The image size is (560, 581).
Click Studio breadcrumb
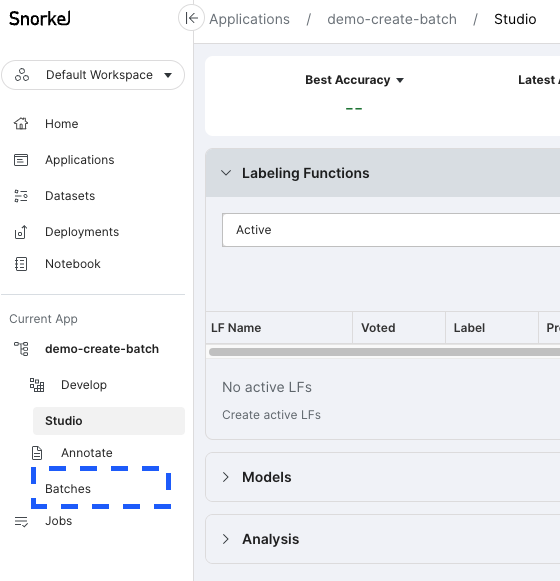coord(515,19)
